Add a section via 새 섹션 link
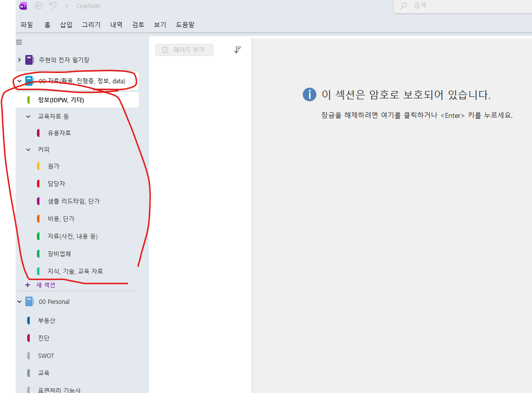 [x=46, y=285]
